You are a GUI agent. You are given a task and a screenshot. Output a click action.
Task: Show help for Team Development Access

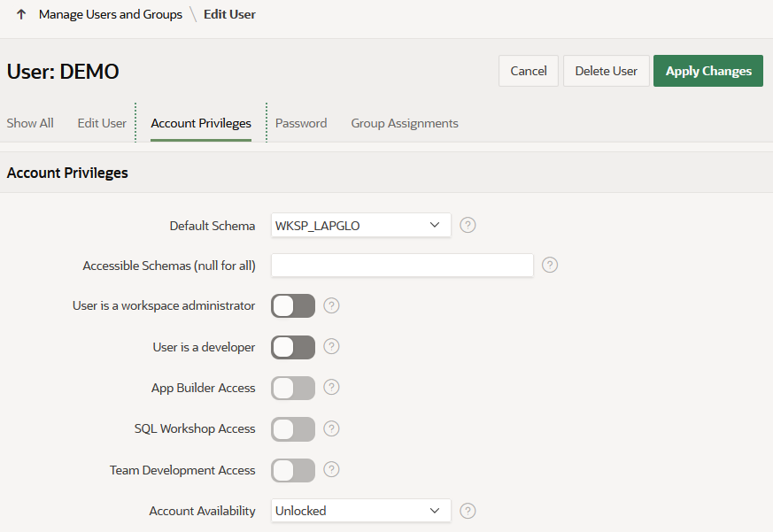click(331, 469)
